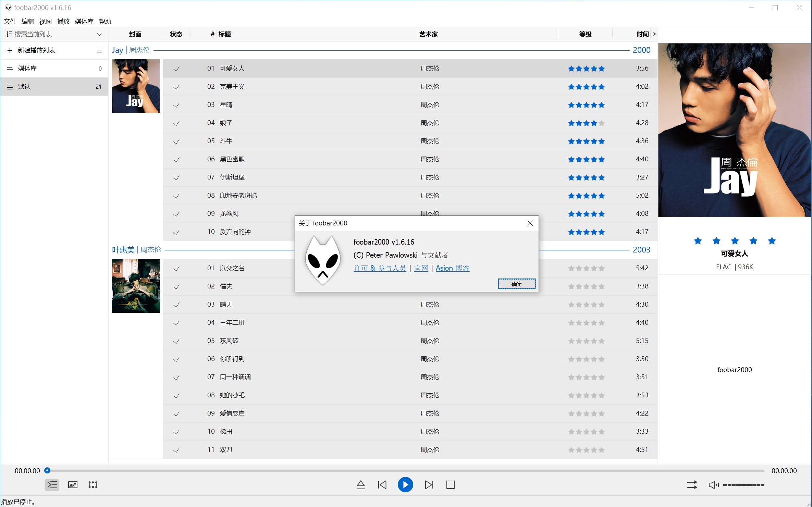Adjust the volume slider bar

743,485
